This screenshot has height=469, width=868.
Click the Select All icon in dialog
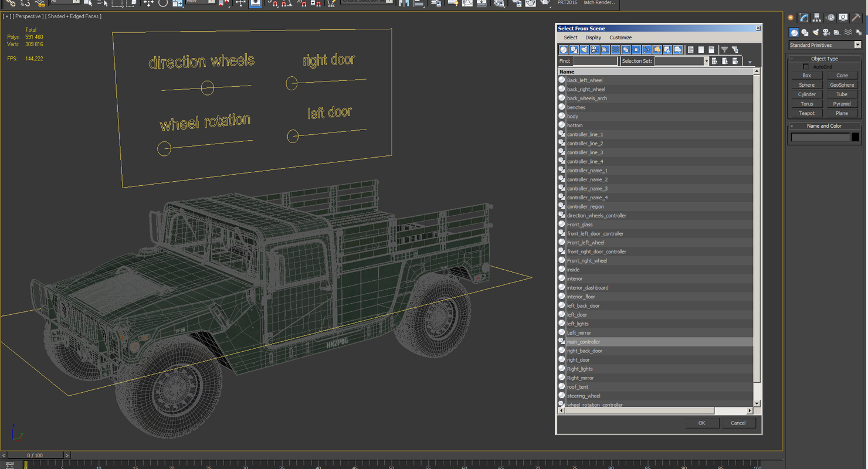click(x=690, y=50)
